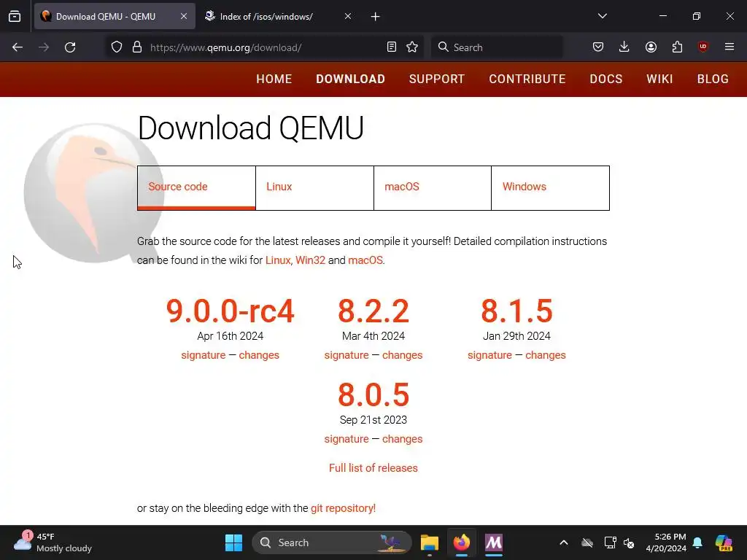
Task: Open Firefox View recent browsing icon
Action: (x=15, y=16)
